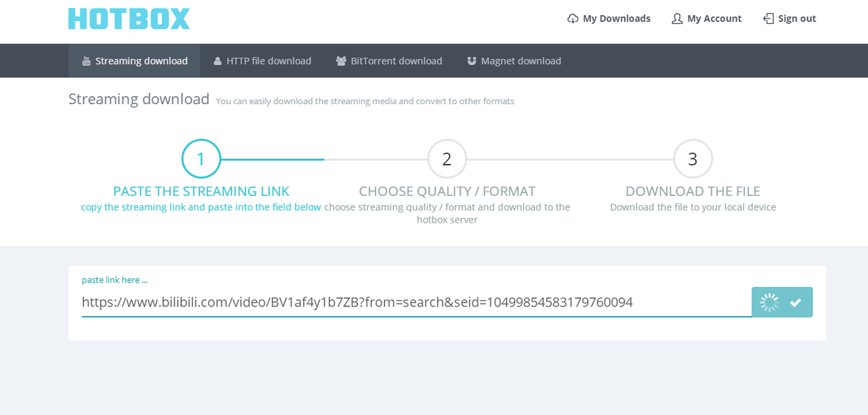Click the cloud download icon beside My Downloads

click(573, 19)
